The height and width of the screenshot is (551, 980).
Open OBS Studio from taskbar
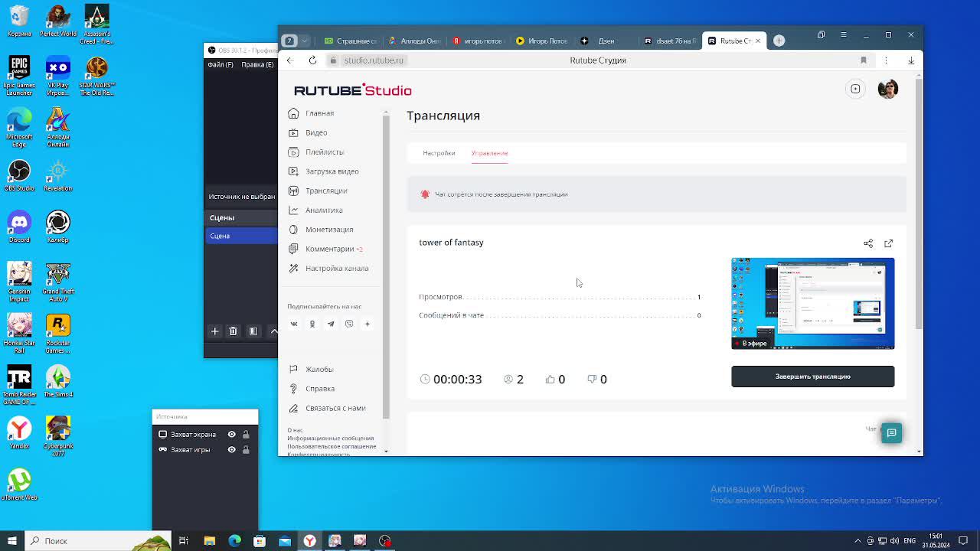coord(385,541)
